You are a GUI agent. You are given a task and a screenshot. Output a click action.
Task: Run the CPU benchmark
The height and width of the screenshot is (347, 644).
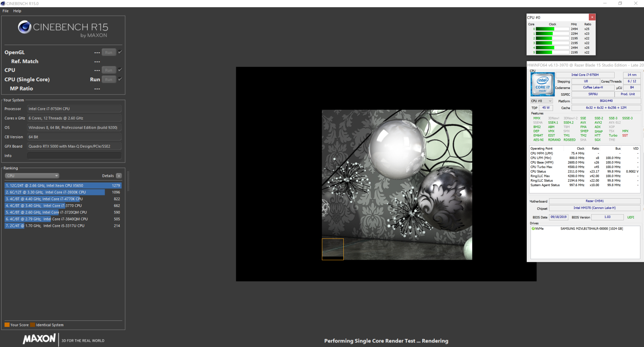coord(109,70)
